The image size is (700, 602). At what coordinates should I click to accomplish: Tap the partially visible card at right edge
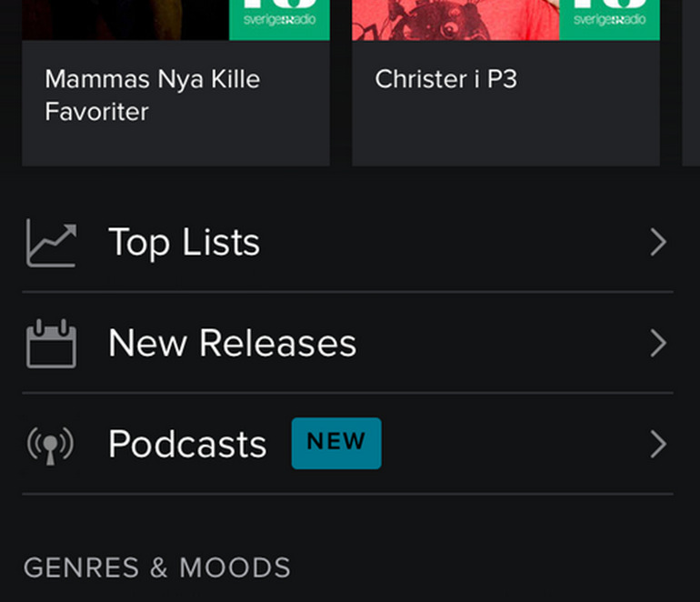click(691, 83)
